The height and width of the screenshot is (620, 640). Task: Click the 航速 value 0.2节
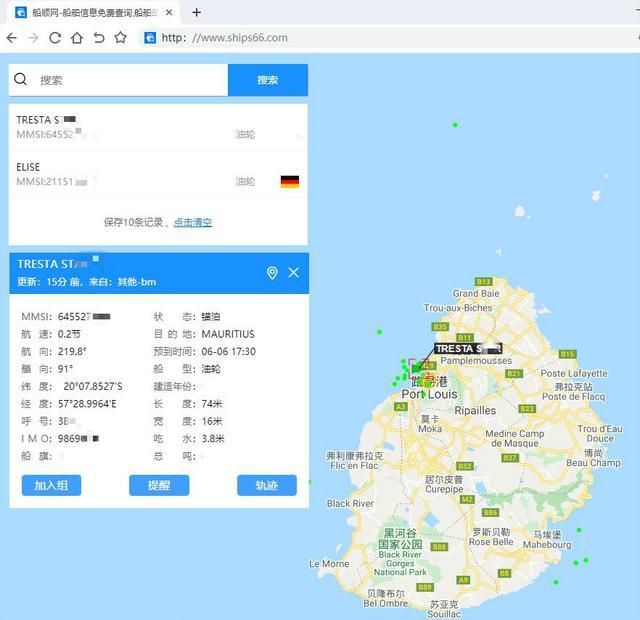69,334
